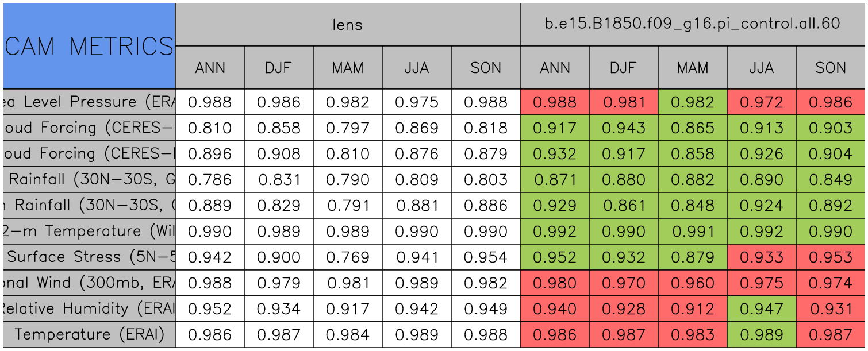This screenshot has width=868, height=351.
Task: Click the 2-m Temperature row label
Action: click(89, 232)
